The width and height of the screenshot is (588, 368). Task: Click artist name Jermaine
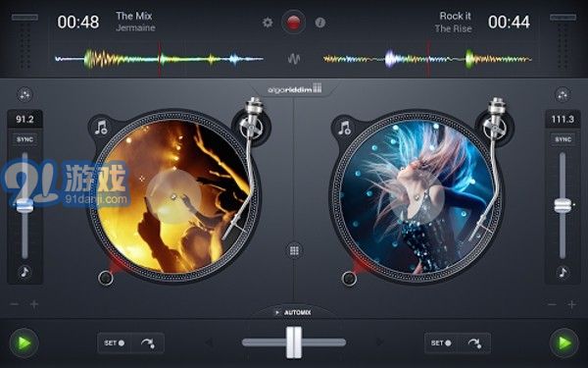tap(135, 27)
